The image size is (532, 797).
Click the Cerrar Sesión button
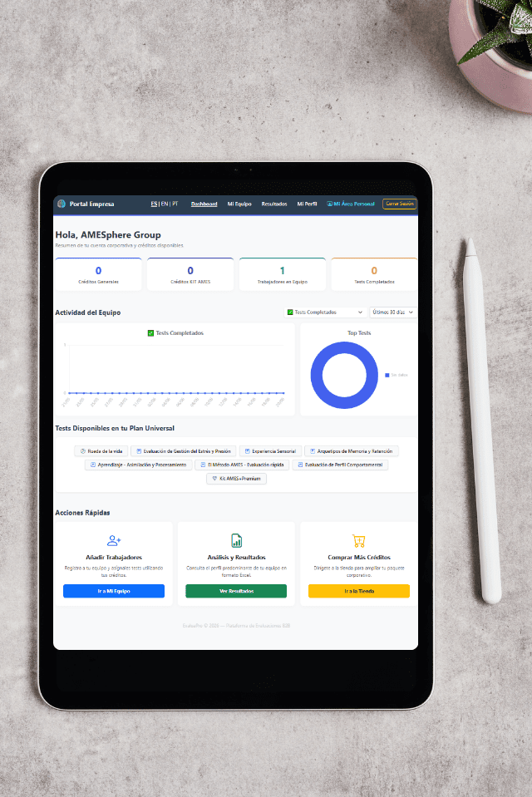pos(400,204)
